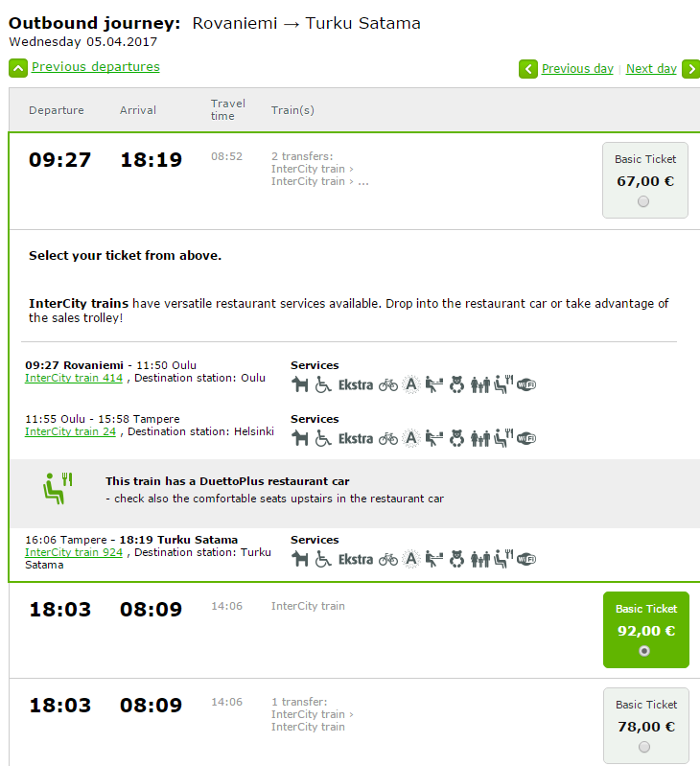Select the 78,00 € Basic Ticket radio button
700x766 pixels.
[644, 747]
